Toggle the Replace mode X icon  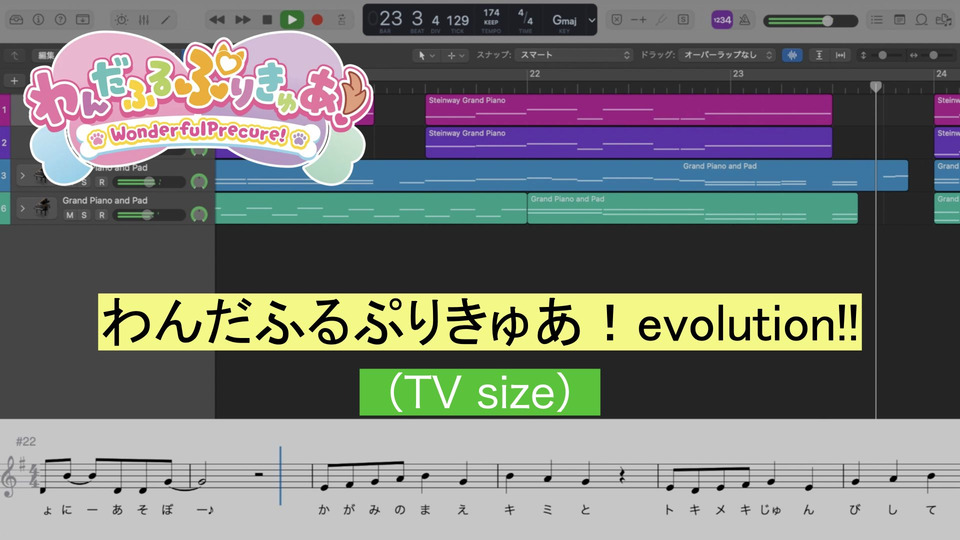pos(617,20)
